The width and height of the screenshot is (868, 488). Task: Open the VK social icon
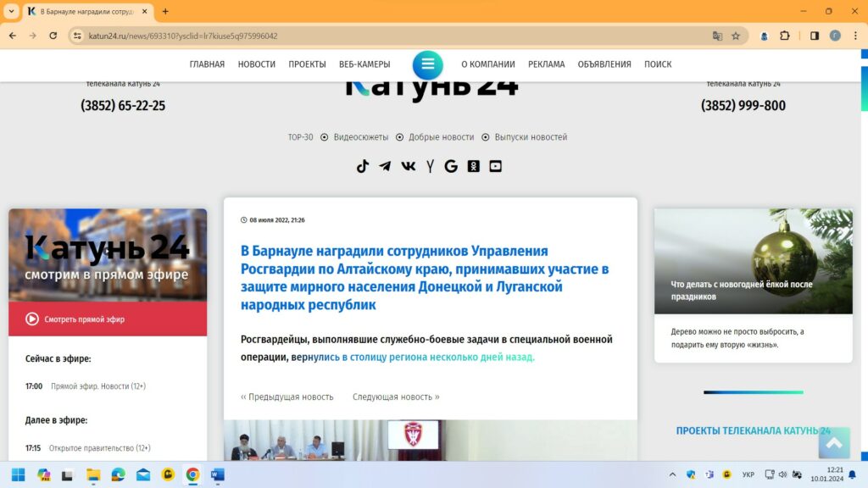pyautogui.click(x=408, y=166)
